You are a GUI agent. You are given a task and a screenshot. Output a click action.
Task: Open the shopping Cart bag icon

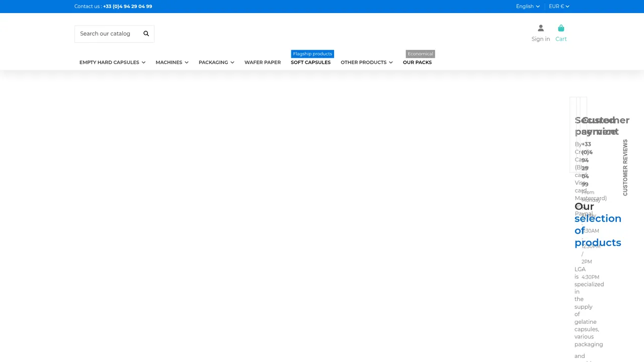click(x=561, y=28)
